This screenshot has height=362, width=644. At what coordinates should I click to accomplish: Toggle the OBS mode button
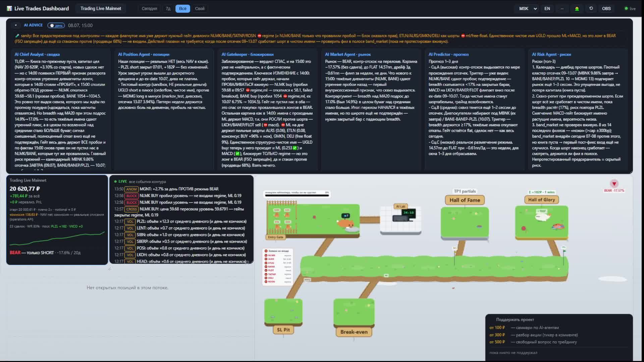point(606,8)
